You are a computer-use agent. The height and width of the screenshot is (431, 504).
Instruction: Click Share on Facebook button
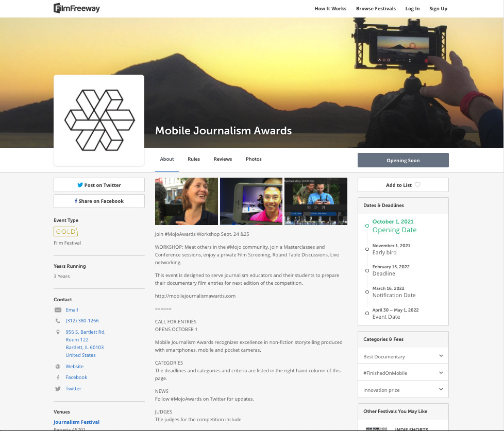coord(99,201)
